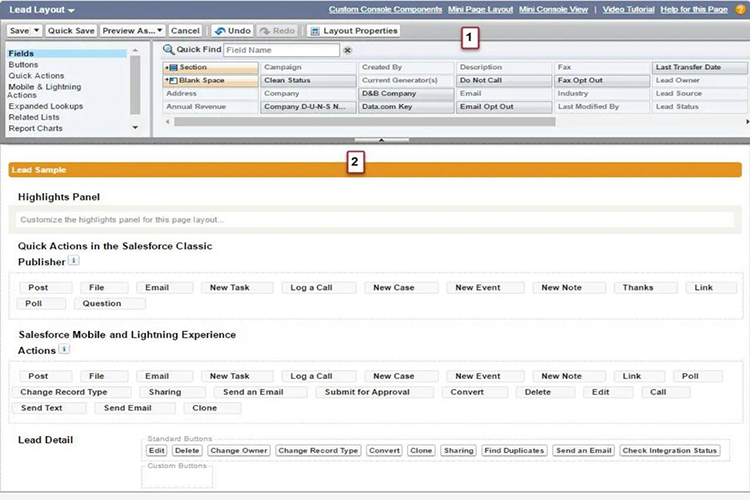Select the Buttons palette category
This screenshot has height=500, width=750.
23,65
